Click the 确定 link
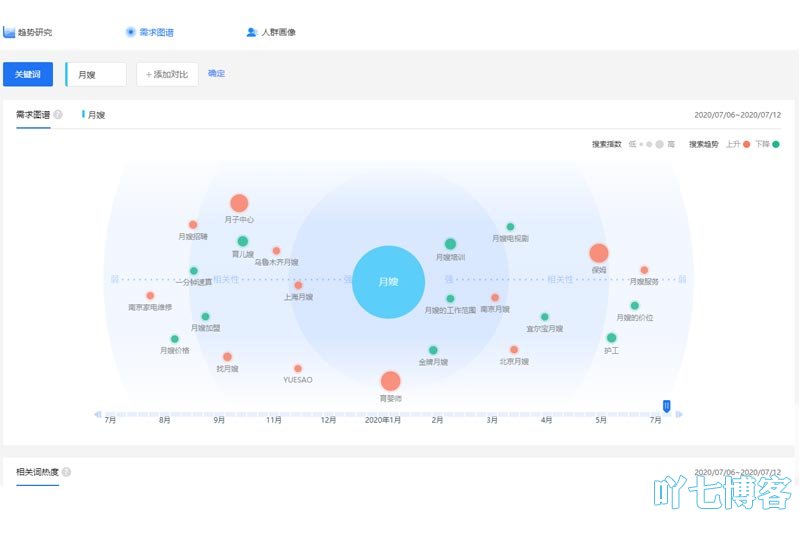The width and height of the screenshot is (800, 533). [216, 73]
